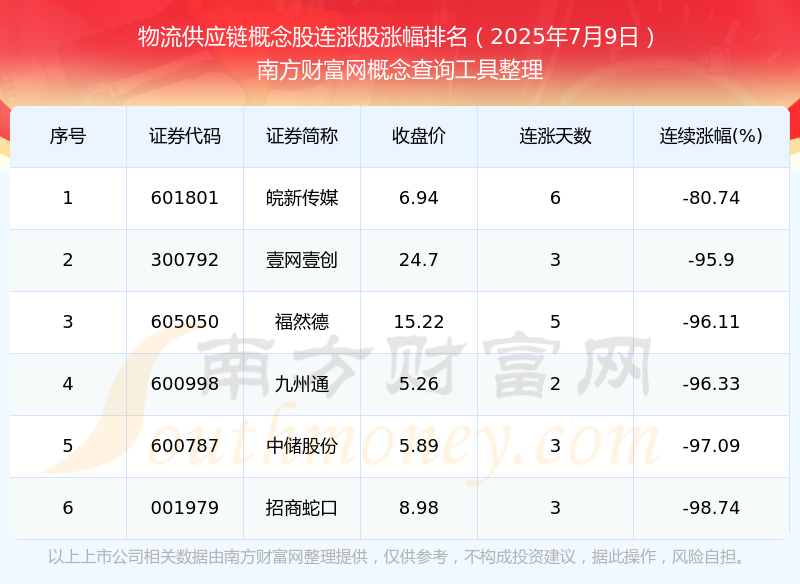Click stock code 601801
This screenshot has height=584, width=800.
[185, 198]
